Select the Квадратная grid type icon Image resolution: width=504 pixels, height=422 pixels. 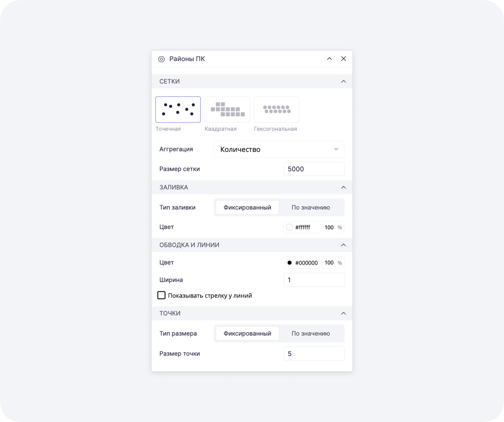[x=227, y=110]
